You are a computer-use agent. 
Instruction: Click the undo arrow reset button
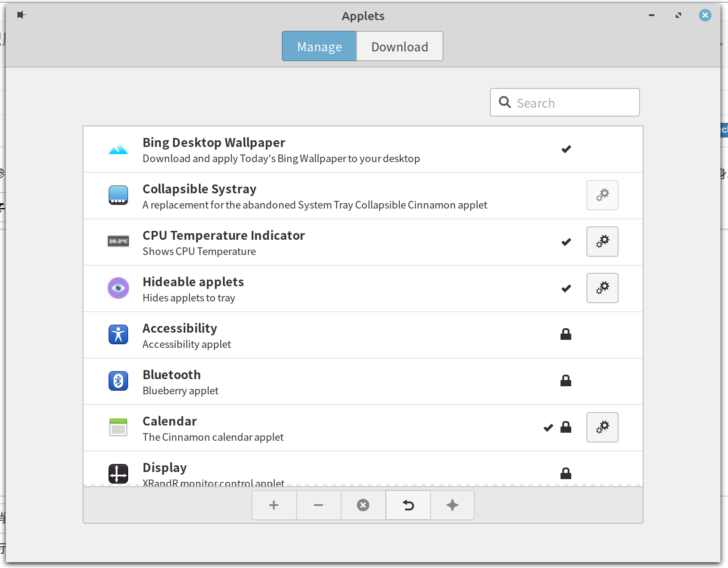pos(408,505)
